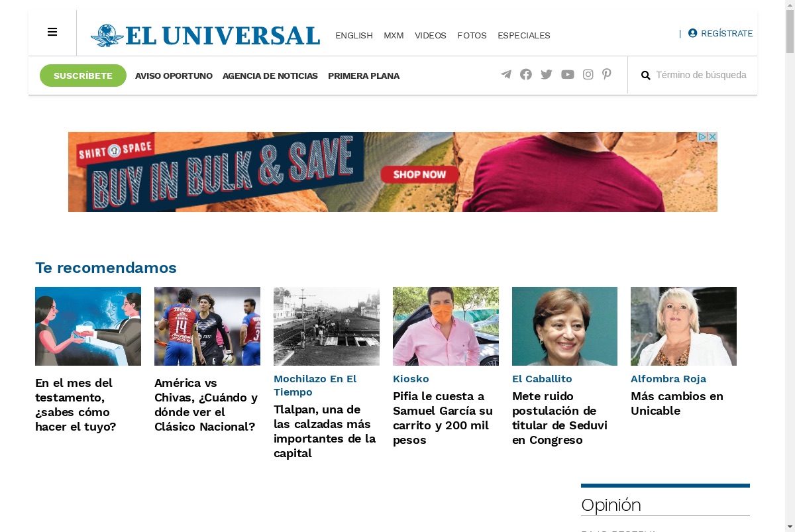Open the 'Mochilazo En El Tiempo' column
The height and width of the screenshot is (532, 795).
315,386
